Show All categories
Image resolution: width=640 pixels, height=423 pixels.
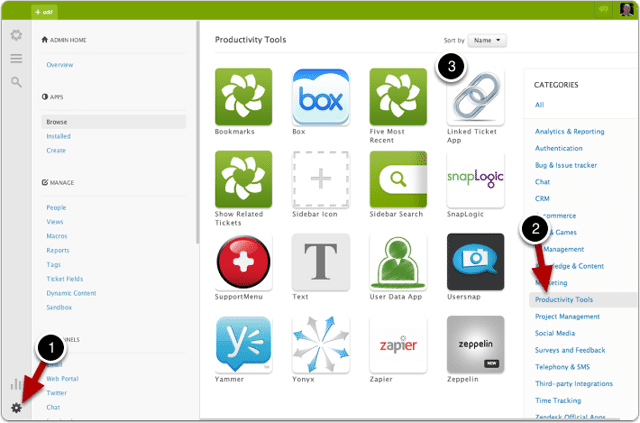coord(540,105)
